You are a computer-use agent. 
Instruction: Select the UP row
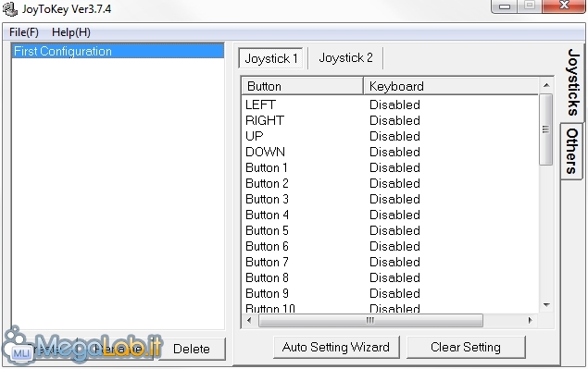coord(390,136)
